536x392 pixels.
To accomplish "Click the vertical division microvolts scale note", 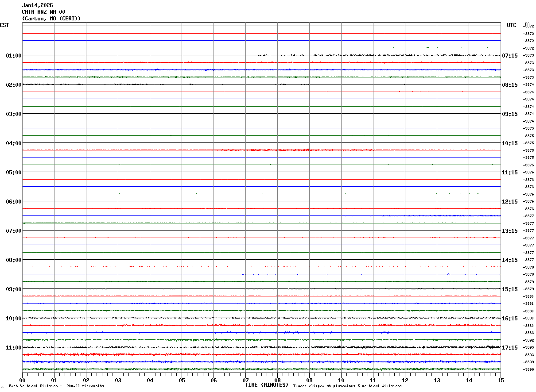I will [56, 386].
